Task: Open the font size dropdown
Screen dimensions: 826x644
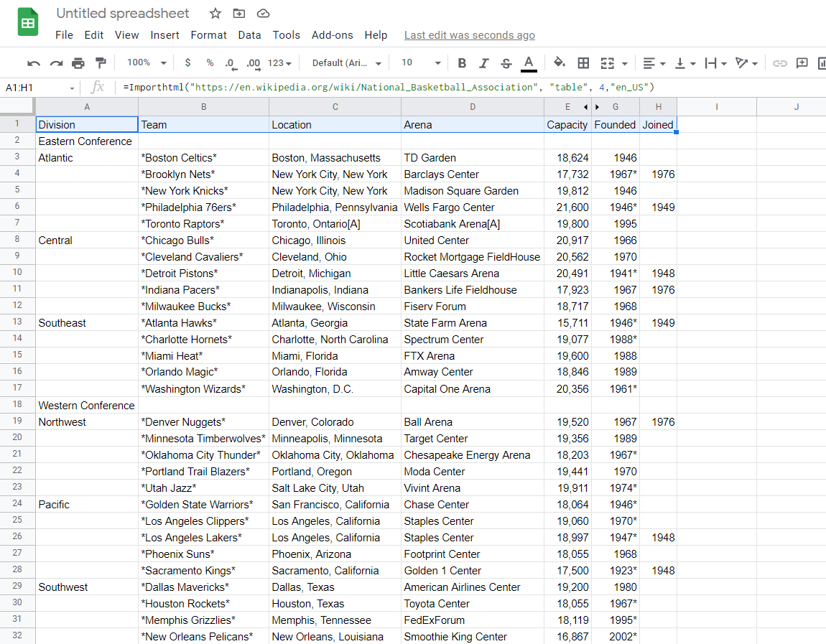Action: 420,62
